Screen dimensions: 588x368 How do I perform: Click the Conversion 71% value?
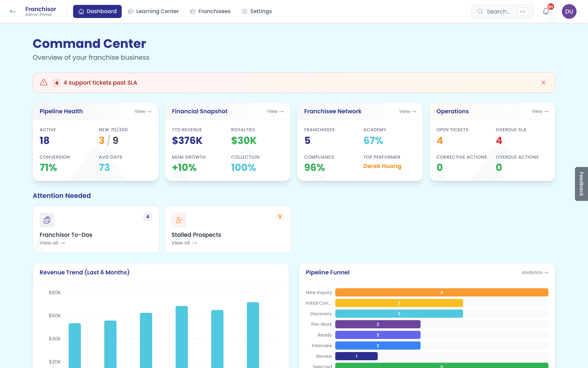[48, 167]
